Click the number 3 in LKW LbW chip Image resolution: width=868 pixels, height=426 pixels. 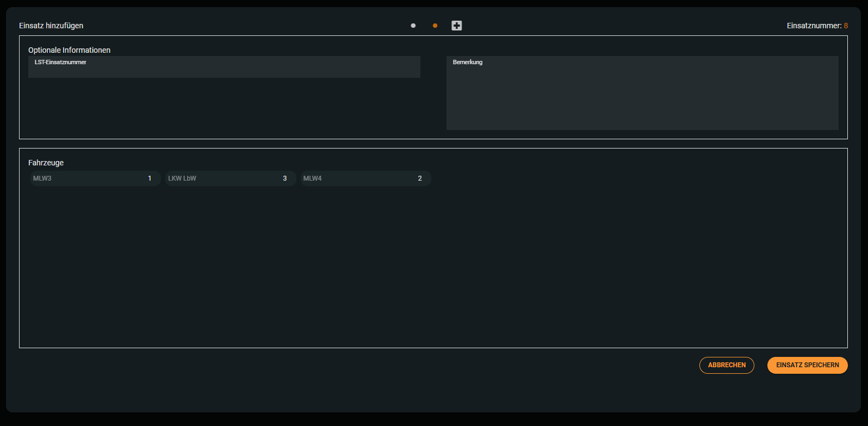pos(284,178)
